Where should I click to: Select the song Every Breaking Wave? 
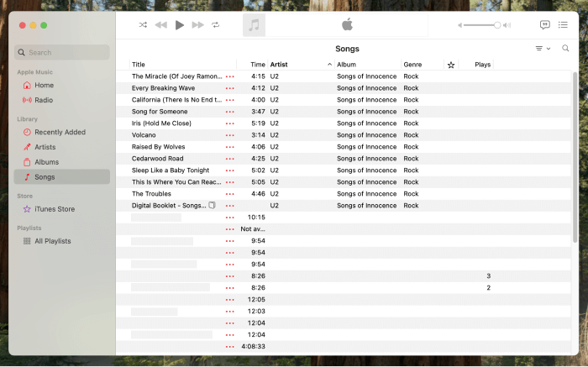tap(163, 88)
